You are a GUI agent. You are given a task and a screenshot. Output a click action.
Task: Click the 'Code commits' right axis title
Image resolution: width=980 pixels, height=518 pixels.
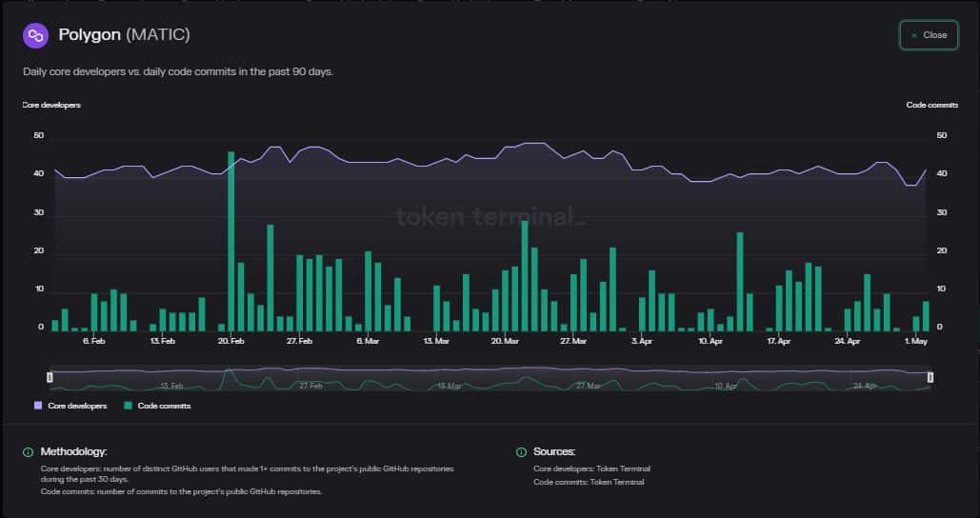click(931, 105)
